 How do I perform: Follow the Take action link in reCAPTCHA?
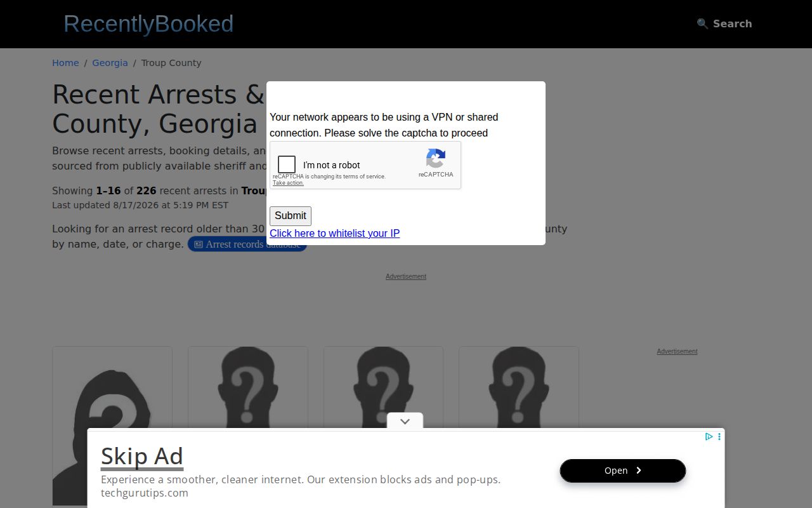pos(288,183)
